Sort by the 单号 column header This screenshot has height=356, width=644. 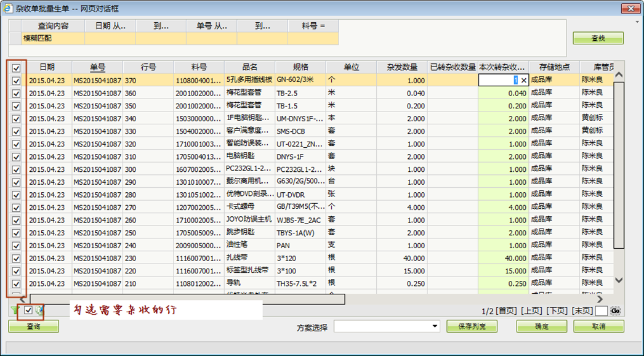[97, 67]
